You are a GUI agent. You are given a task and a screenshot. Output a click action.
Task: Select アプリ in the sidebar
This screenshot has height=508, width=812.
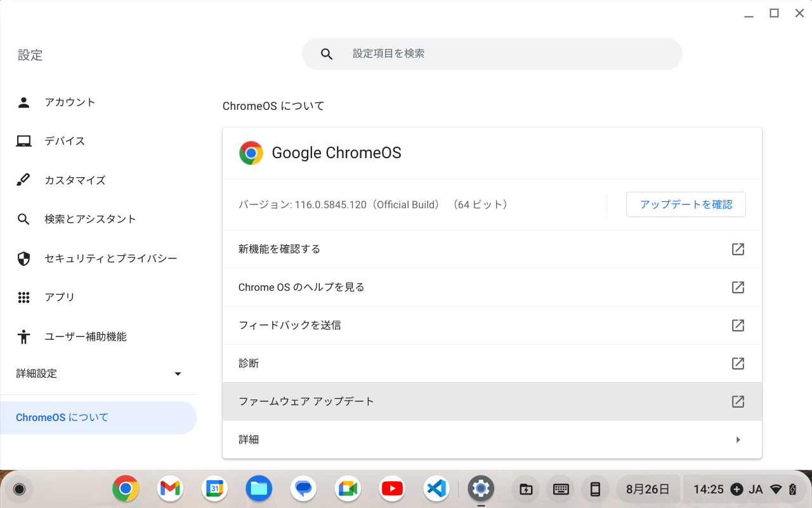coord(98,297)
